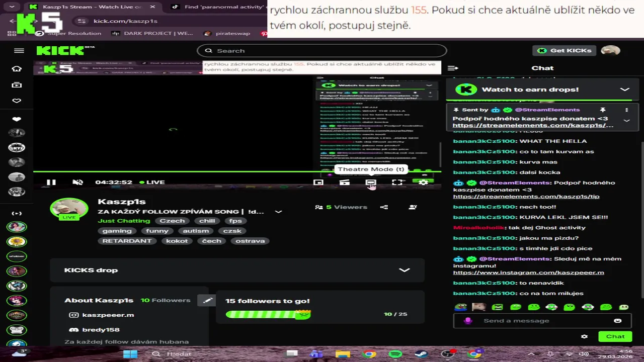Viewport: 644px width, 362px height.
Task: Click the Get KICKs button
Action: [x=565, y=50]
